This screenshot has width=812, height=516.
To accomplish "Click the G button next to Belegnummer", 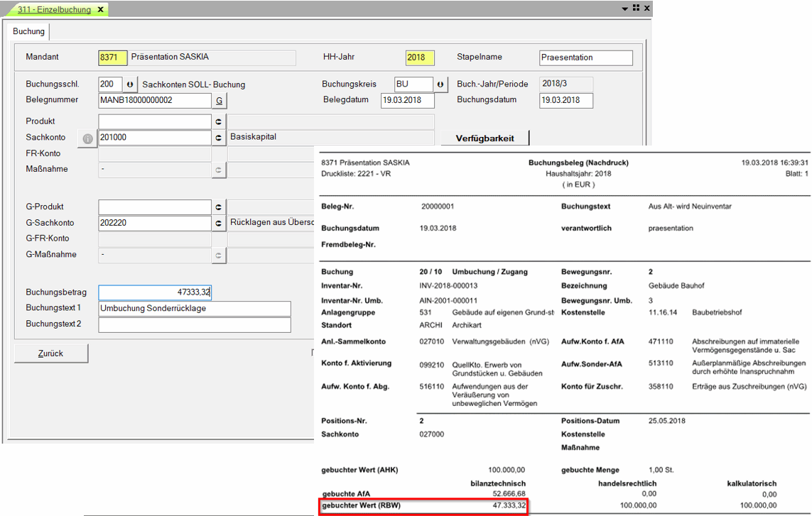I will coord(219,101).
